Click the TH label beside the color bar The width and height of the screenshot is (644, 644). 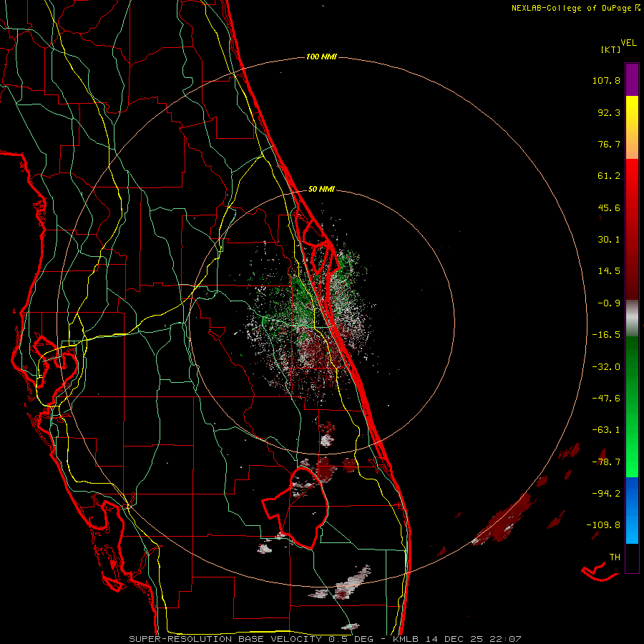[x=615, y=557]
